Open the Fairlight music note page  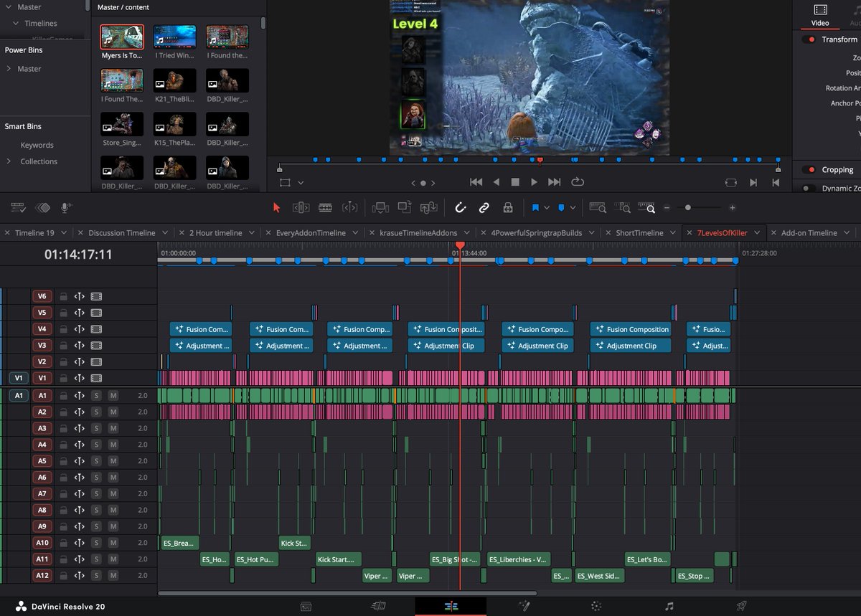(x=669, y=607)
